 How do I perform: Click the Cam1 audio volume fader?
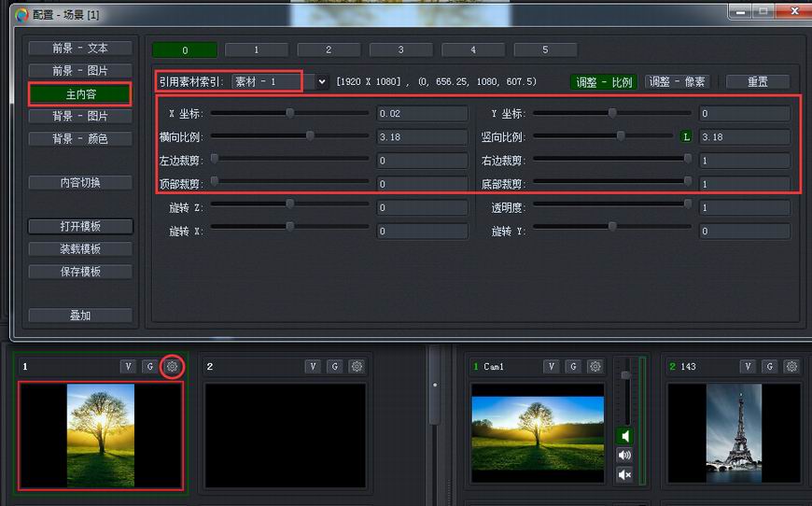click(626, 375)
